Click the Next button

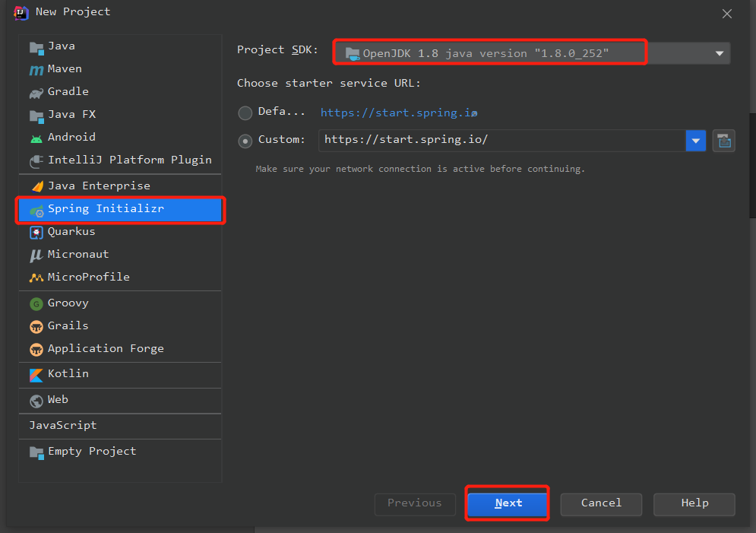tap(508, 503)
